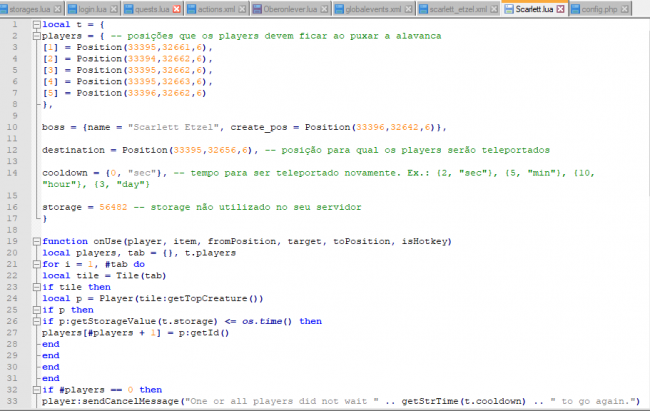Collapse the onUse function fold on line 19
This screenshot has height=411, width=650.
point(36,241)
